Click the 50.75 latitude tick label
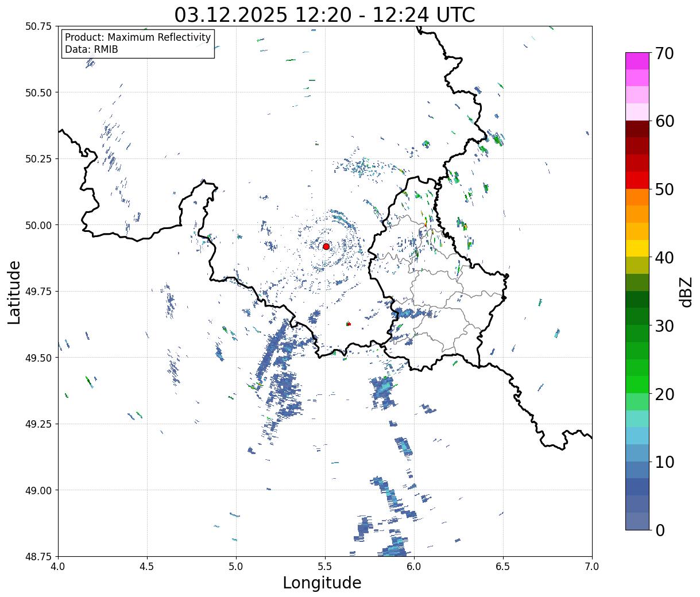The width and height of the screenshot is (700, 597). coord(38,26)
